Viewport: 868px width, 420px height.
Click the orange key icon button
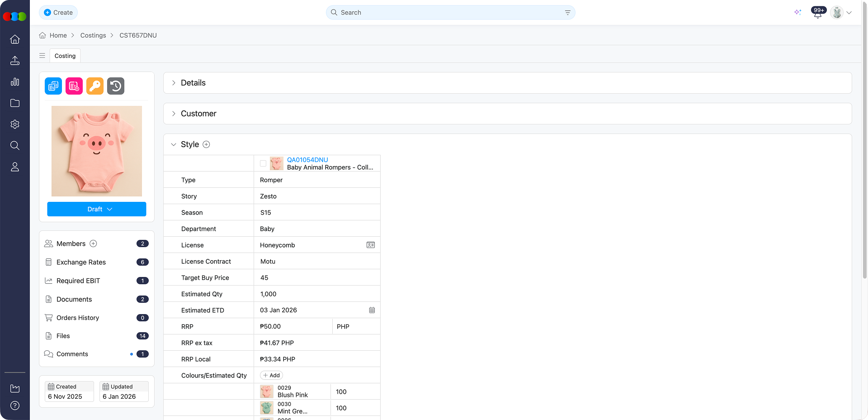[x=95, y=86]
